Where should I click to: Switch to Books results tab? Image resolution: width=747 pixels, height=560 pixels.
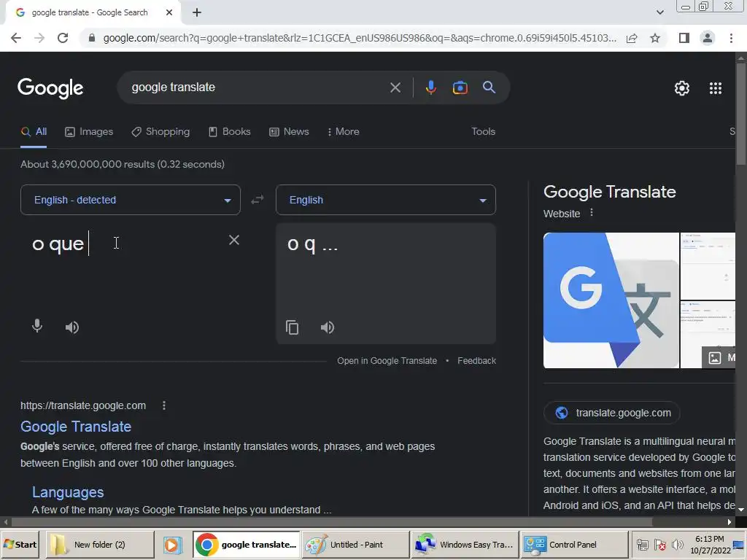(230, 131)
